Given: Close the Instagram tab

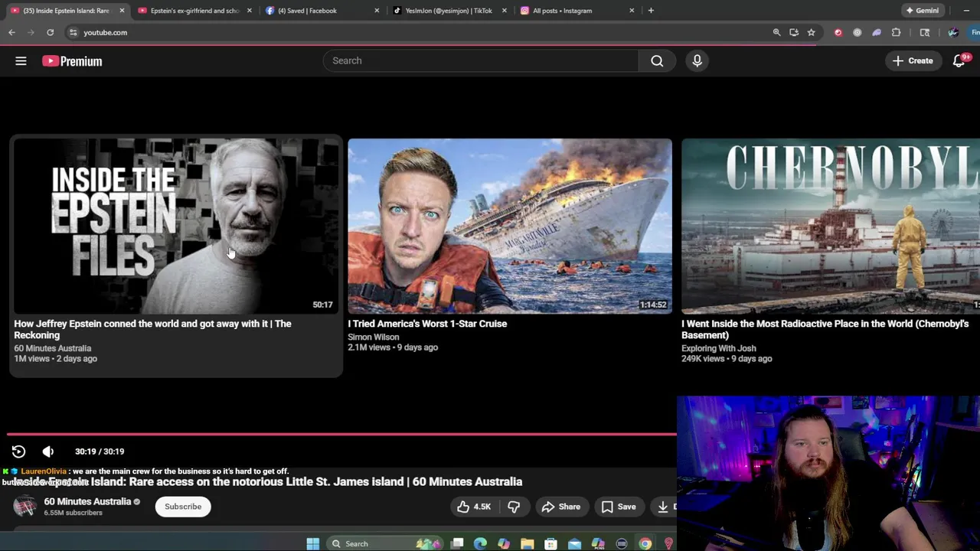Looking at the screenshot, I should coord(632,11).
